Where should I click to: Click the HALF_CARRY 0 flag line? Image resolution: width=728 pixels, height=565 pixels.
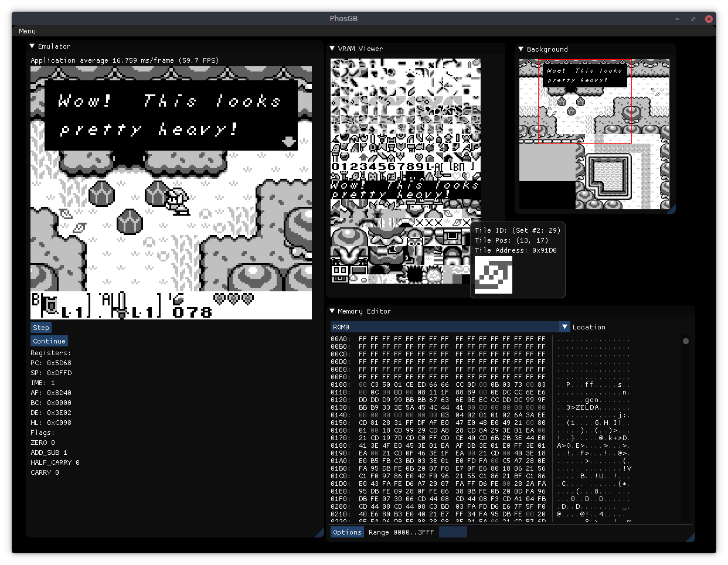pos(55,463)
